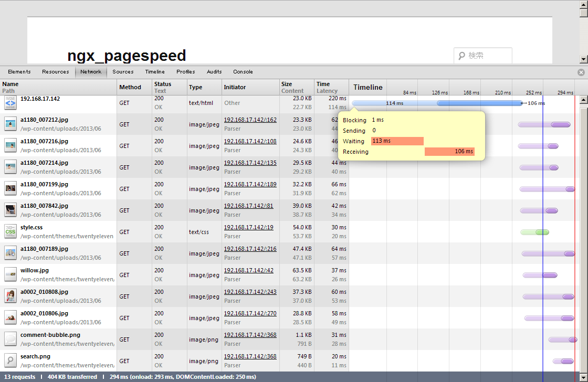Click 404 KB transferred in status bar
The image size is (588, 382).
pyautogui.click(x=72, y=377)
